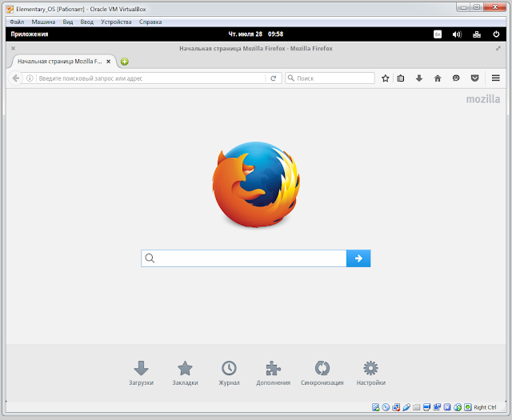This screenshot has height=420, width=512.
Task: Open the Приложения applications menu
Action: pyautogui.click(x=30, y=34)
